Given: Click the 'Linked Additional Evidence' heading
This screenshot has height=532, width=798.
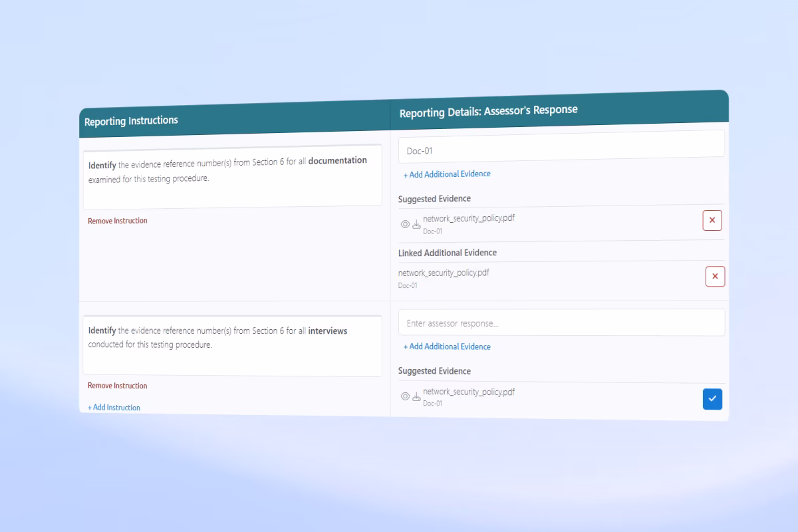Looking at the screenshot, I should [448, 253].
